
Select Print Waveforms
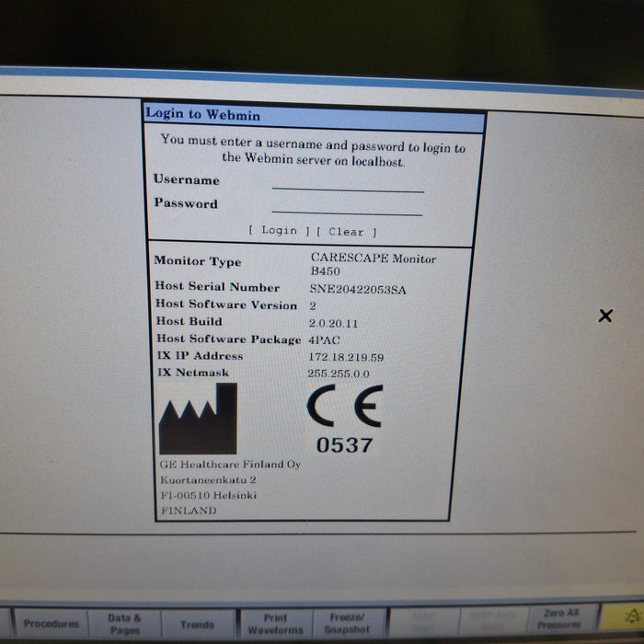coord(276,624)
